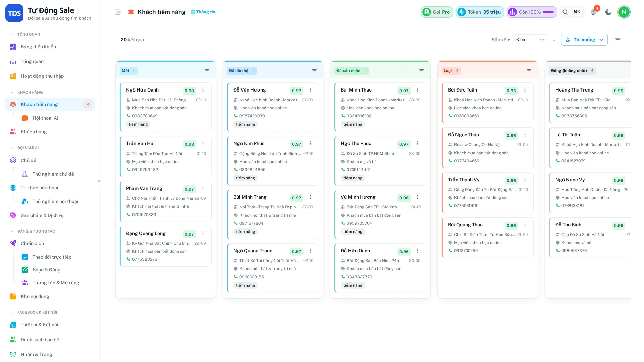Click the TDS logo

(14, 13)
